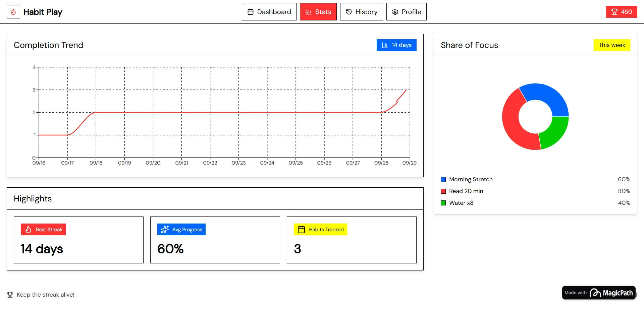Click the calendar icon on Habits Tracked

[x=301, y=230]
